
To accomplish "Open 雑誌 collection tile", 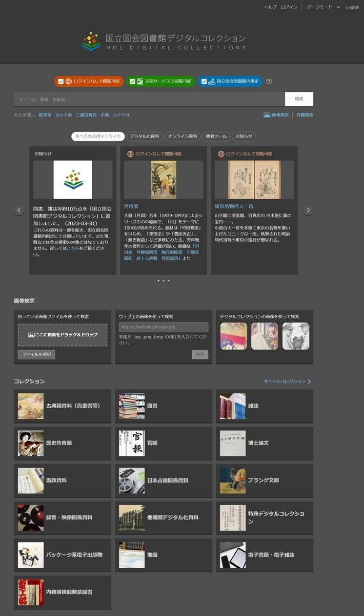I will 264,406.
